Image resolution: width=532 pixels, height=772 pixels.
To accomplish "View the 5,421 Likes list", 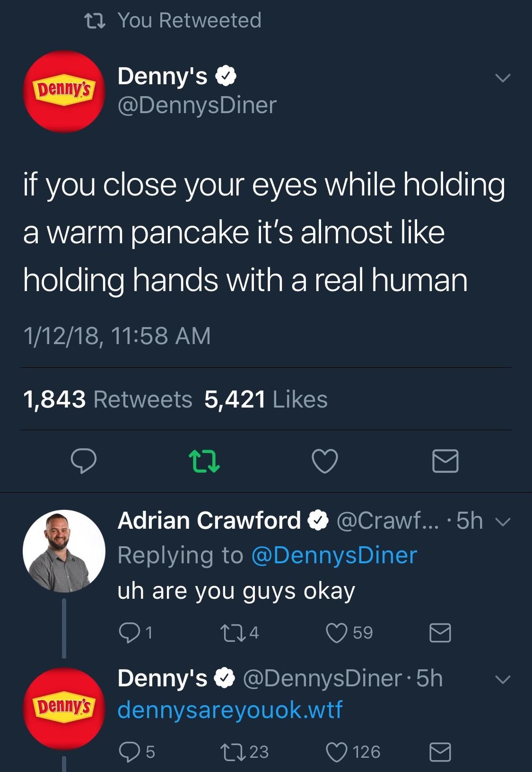I will pos(266,399).
